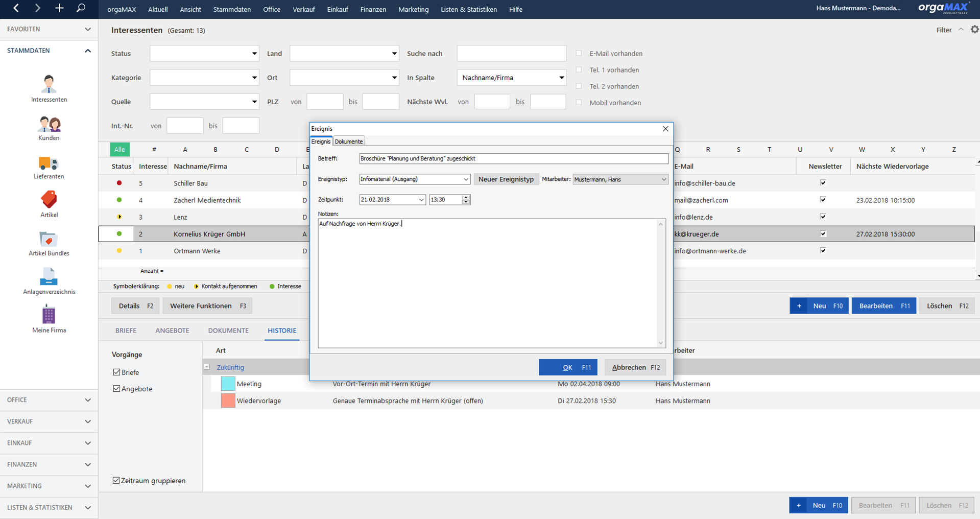Image resolution: width=980 pixels, height=519 pixels.
Task: Click the plus icon in top bar
Action: point(59,8)
